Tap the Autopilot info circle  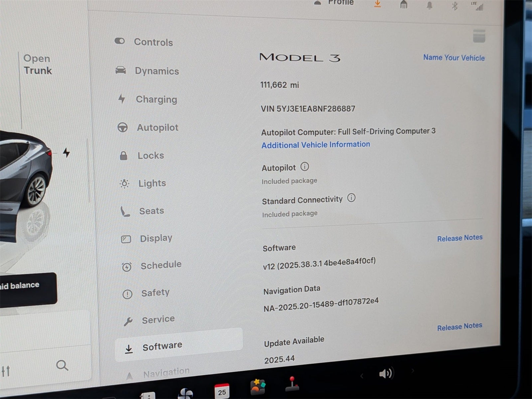[x=305, y=167]
